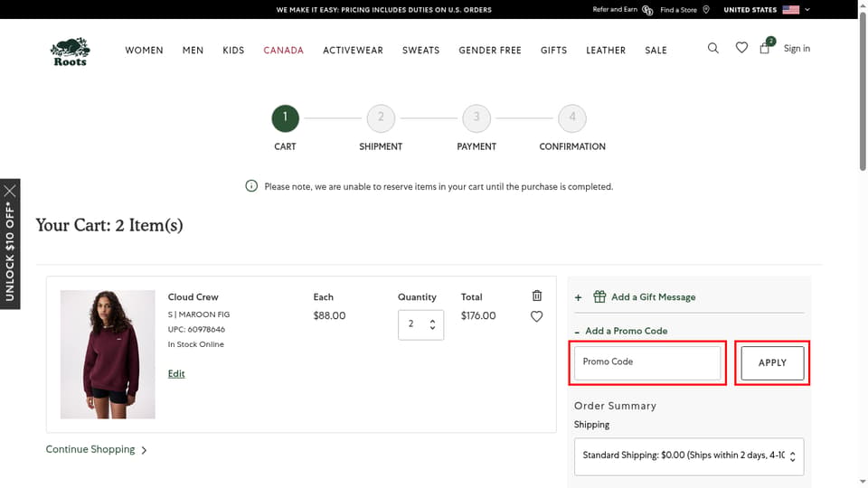Click the info icon beside cart notice
The width and height of the screenshot is (868, 488).
click(251, 186)
